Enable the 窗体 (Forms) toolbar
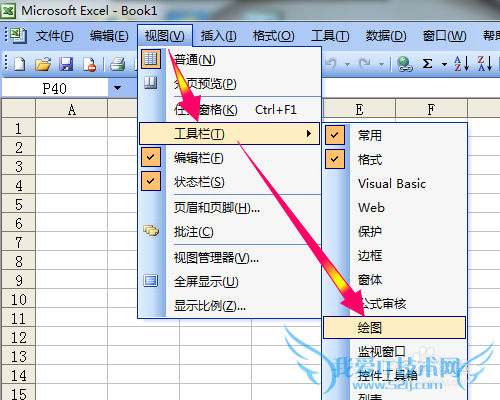 (395, 280)
